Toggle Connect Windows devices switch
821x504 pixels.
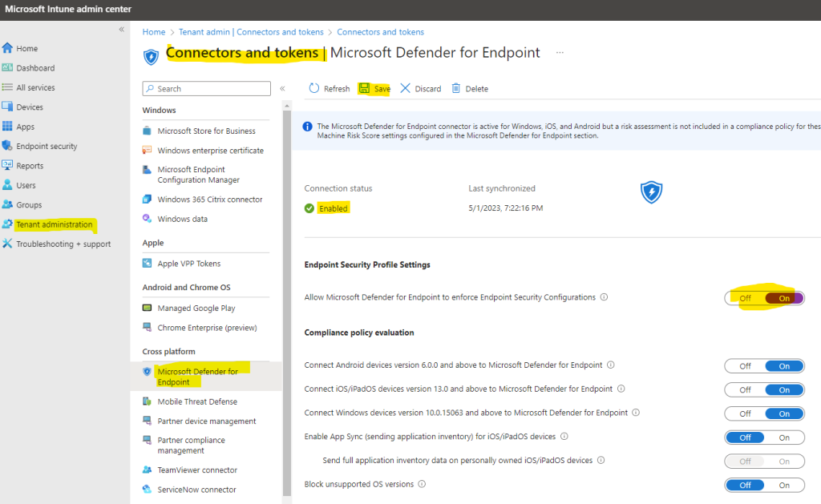[764, 413]
